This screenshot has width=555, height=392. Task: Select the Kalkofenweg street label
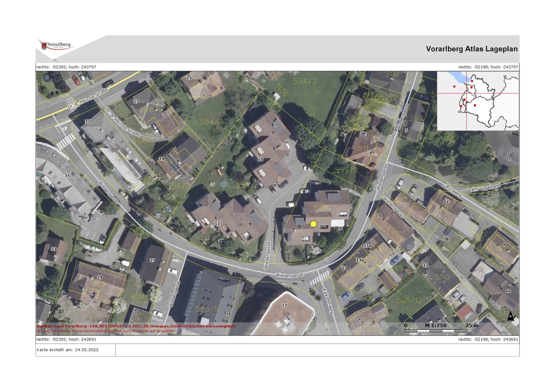328,301
